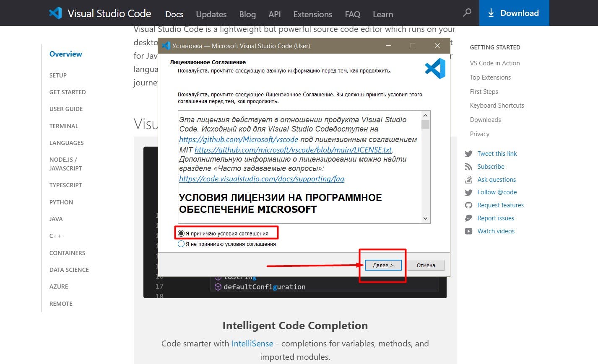The width and height of the screenshot is (598, 364).
Task: Open the code.visualstudio.com/docs/supporting/faq link
Action: coord(262,179)
